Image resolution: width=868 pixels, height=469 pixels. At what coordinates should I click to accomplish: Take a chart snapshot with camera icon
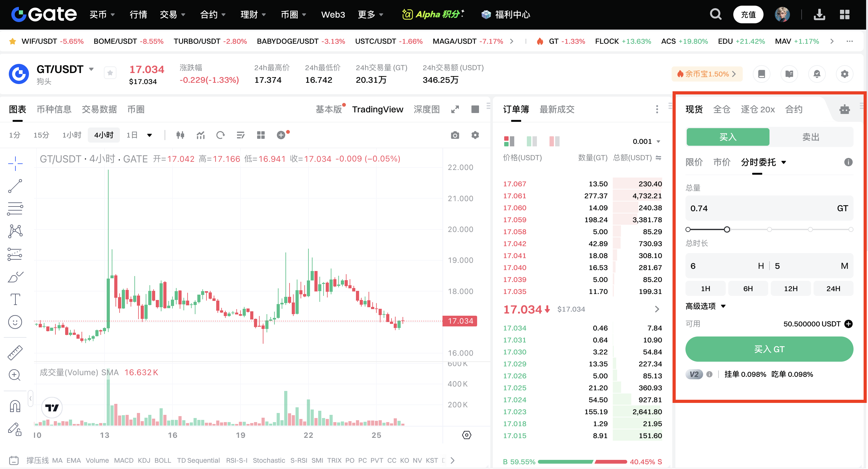[455, 135]
